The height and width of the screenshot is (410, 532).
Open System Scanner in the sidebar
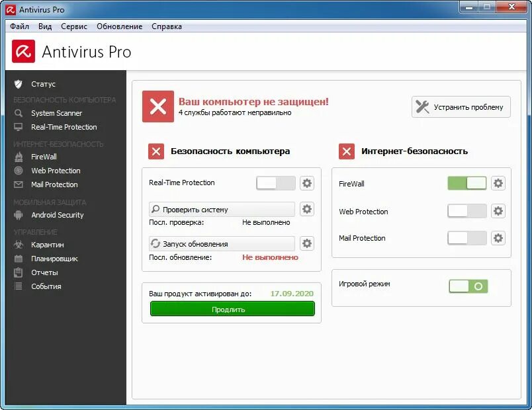coord(57,113)
